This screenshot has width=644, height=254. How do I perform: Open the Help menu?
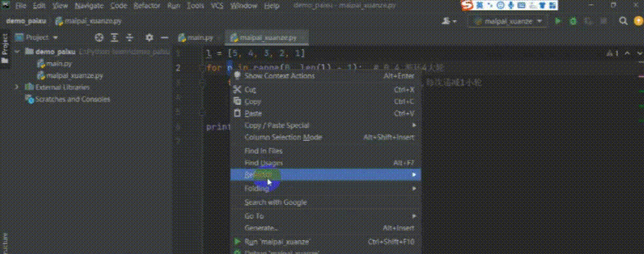point(272,6)
